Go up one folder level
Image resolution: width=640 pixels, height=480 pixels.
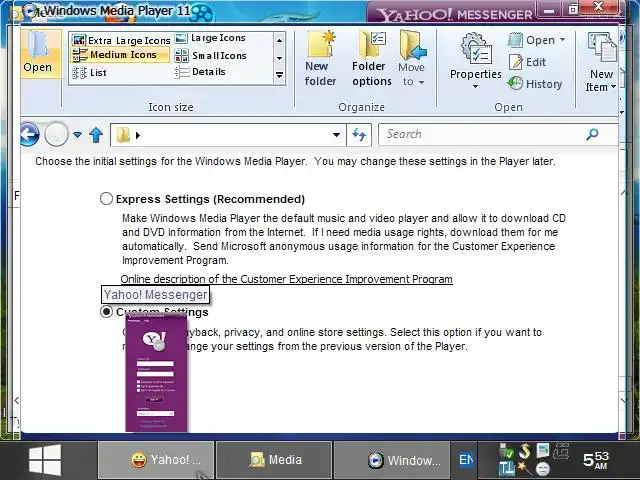[96, 135]
